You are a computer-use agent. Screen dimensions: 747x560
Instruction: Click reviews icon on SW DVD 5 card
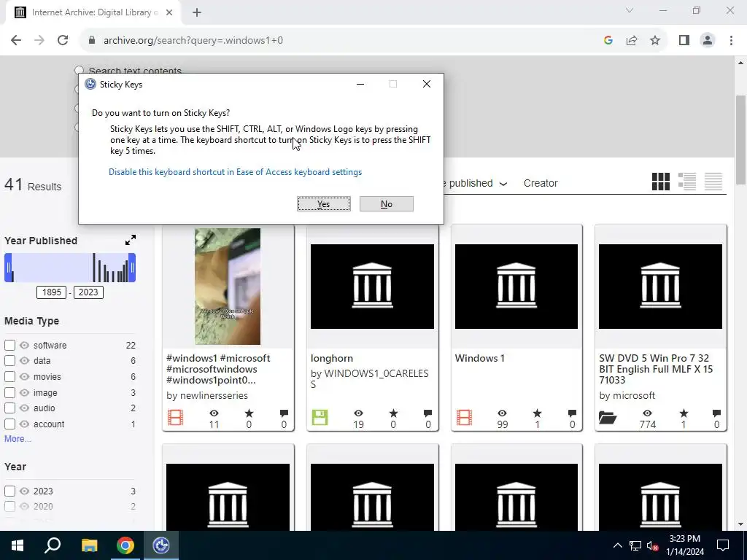pos(716,413)
